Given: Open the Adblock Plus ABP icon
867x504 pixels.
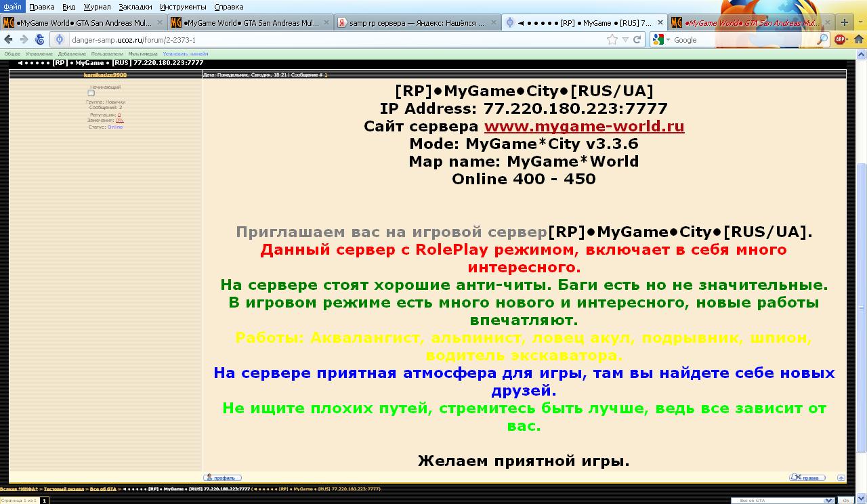Looking at the screenshot, I should click(841, 40).
